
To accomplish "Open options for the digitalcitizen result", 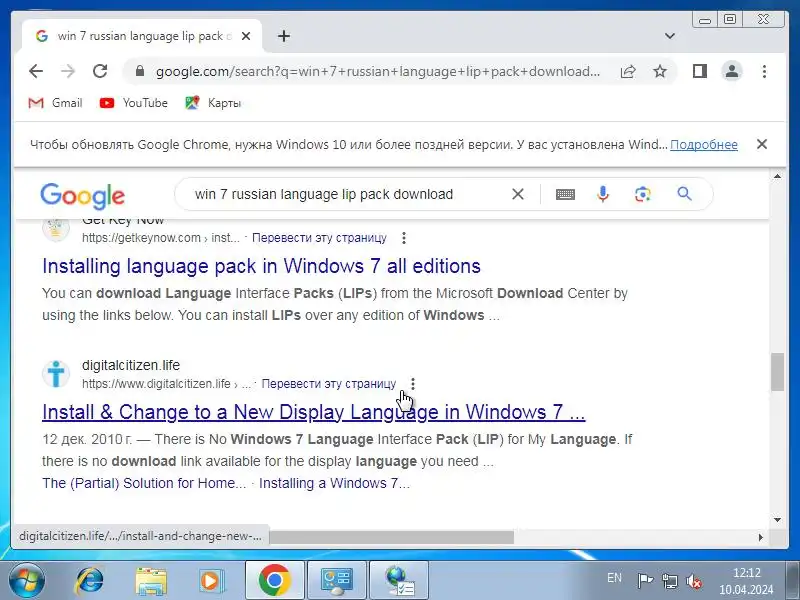I will pos(413,384).
